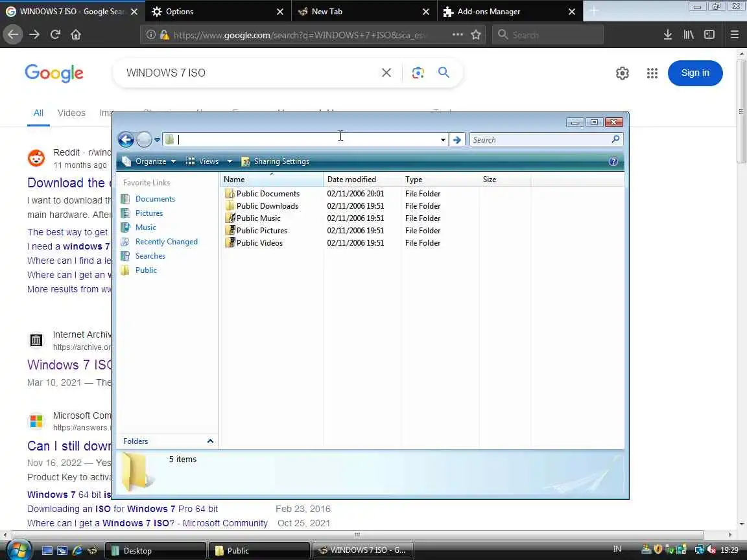
Task: Click Google search by image camera icon
Action: pyautogui.click(x=418, y=73)
